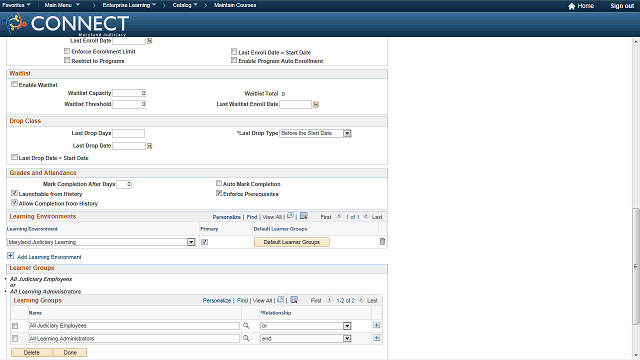Expand the Main Menu dropdown
This screenshot has width=640, height=360.
click(62, 5)
